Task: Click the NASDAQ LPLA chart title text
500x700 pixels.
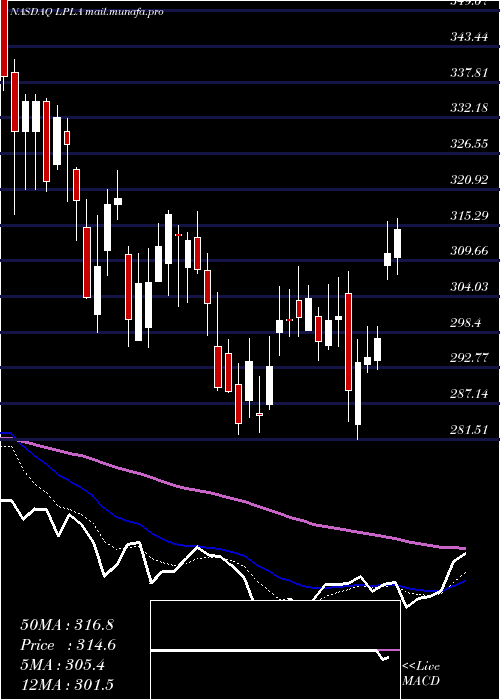Action: tap(86, 12)
